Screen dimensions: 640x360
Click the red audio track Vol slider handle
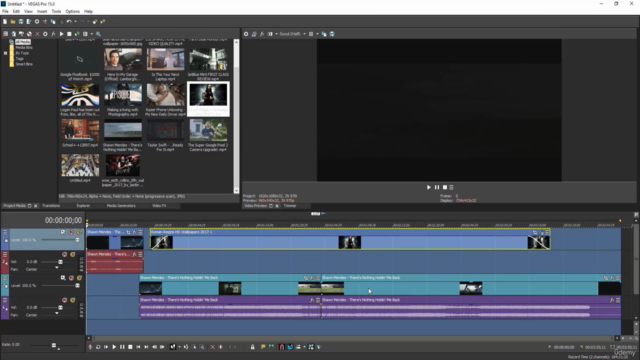click(x=60, y=262)
